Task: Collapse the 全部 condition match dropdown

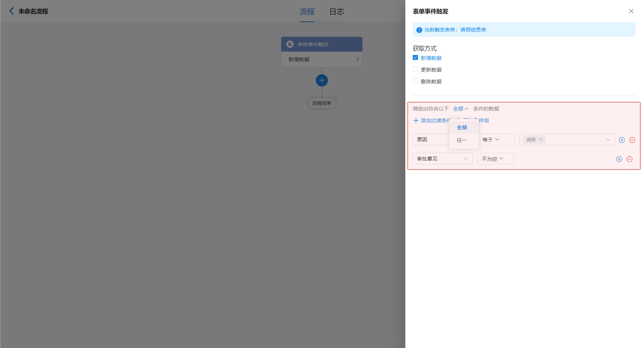Action: 460,109
